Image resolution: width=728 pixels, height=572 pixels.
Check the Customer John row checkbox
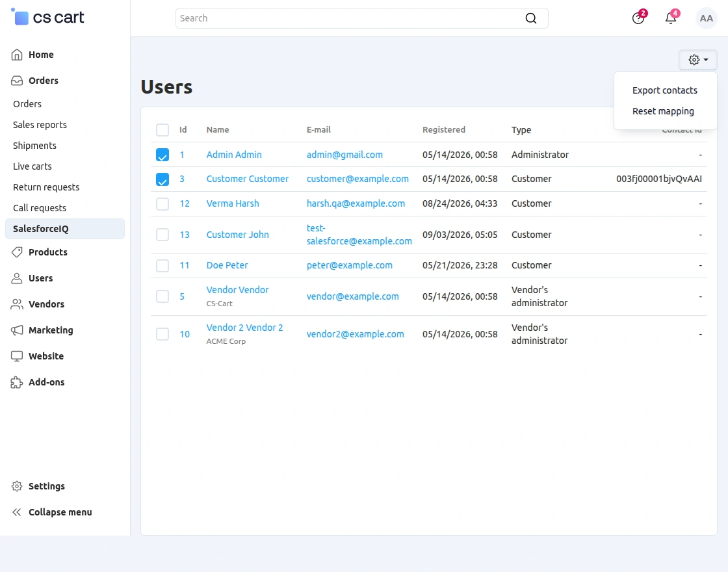pos(162,235)
